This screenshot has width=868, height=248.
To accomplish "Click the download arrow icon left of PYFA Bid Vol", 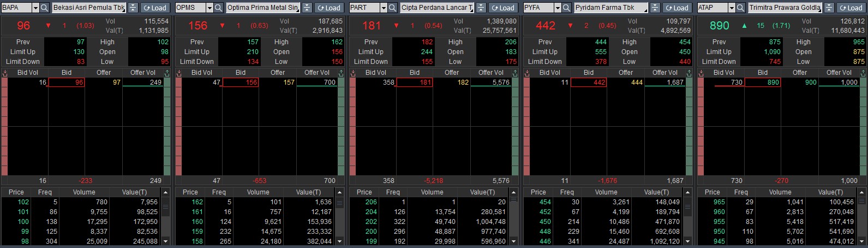I will click(x=527, y=73).
